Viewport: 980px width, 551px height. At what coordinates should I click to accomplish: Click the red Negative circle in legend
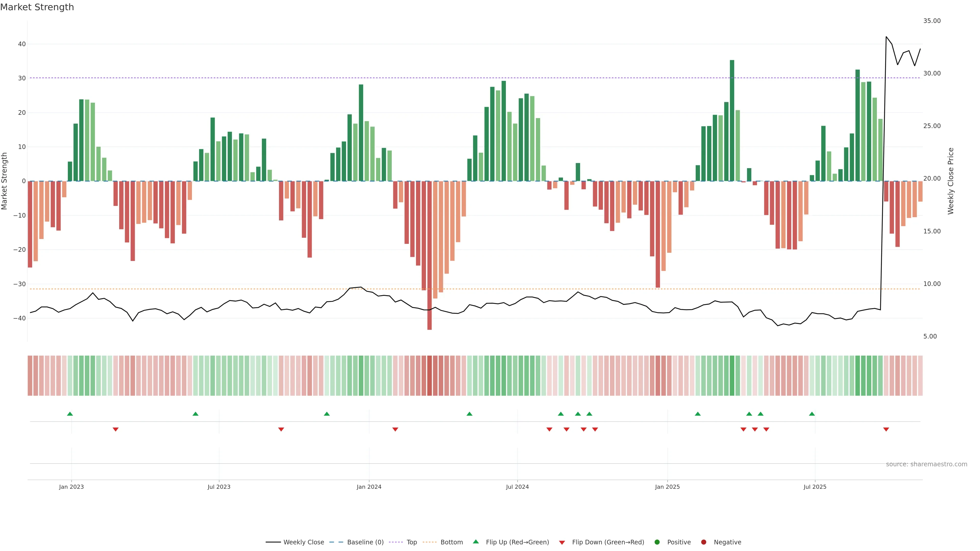click(x=703, y=542)
